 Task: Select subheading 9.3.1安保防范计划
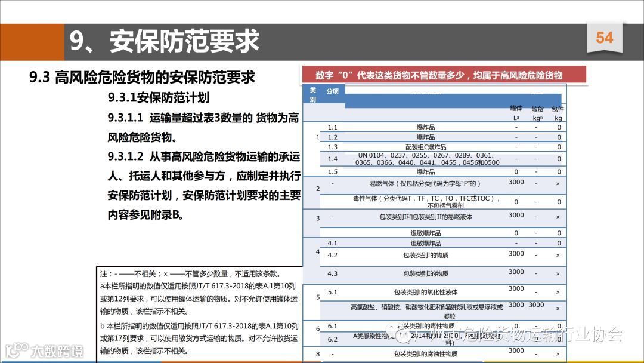tap(159, 97)
